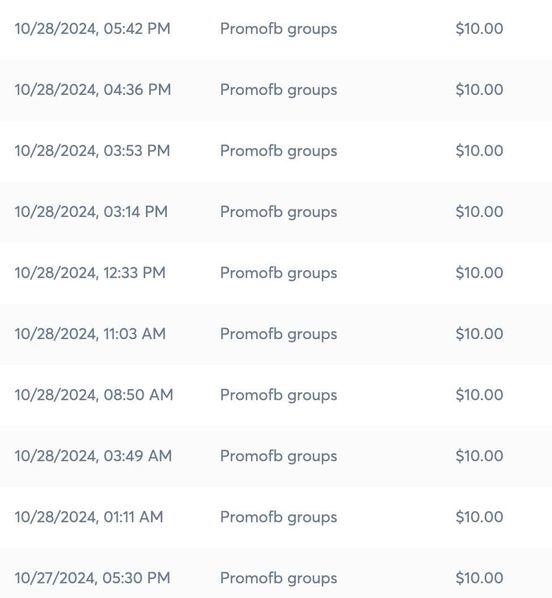Screen dimensions: 552x598
Task: Select the 10/28/2024, 03:53 PM date
Action: click(92, 151)
